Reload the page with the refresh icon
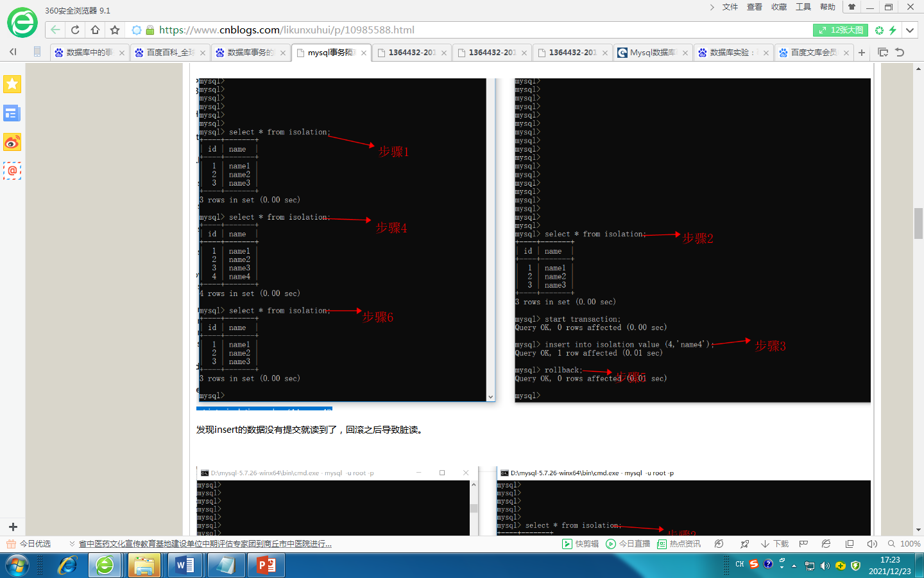Image resolution: width=924 pixels, height=578 pixels. click(x=75, y=30)
